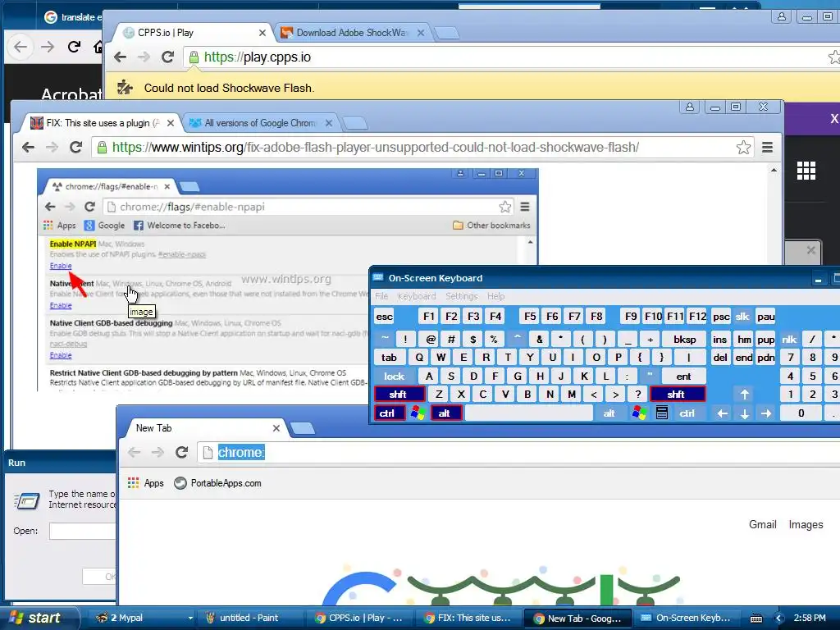Image resolution: width=840 pixels, height=630 pixels.
Task: Click the Open field in the Run dialog
Action: coord(83,531)
